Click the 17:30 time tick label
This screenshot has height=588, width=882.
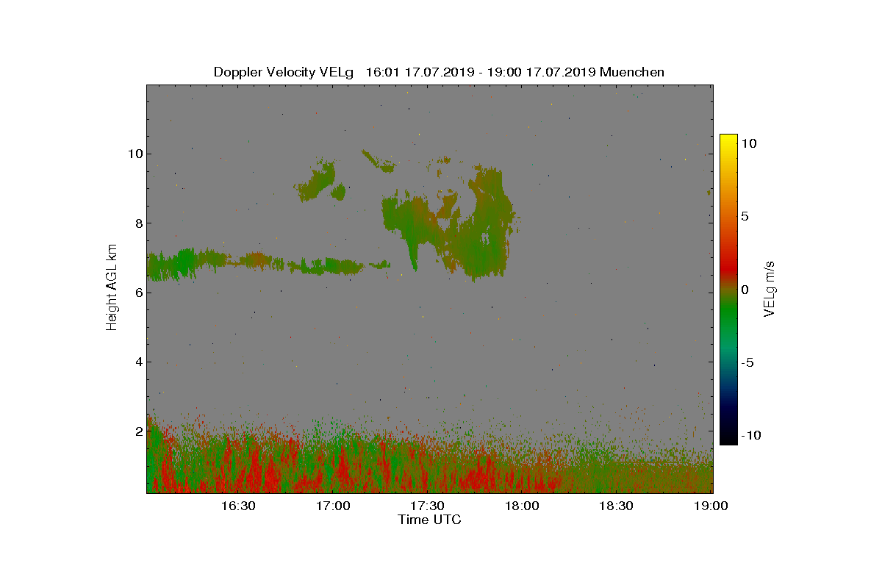click(x=427, y=506)
